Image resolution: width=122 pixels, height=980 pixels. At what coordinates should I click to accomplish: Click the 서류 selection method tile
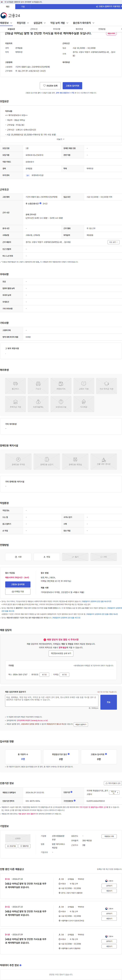coord(18,557)
